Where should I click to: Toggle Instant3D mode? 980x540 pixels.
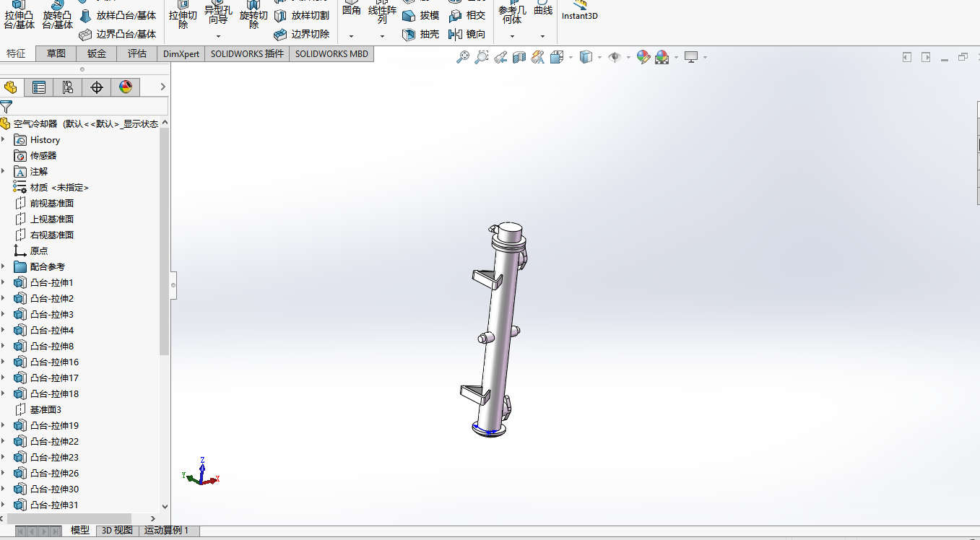[579, 11]
